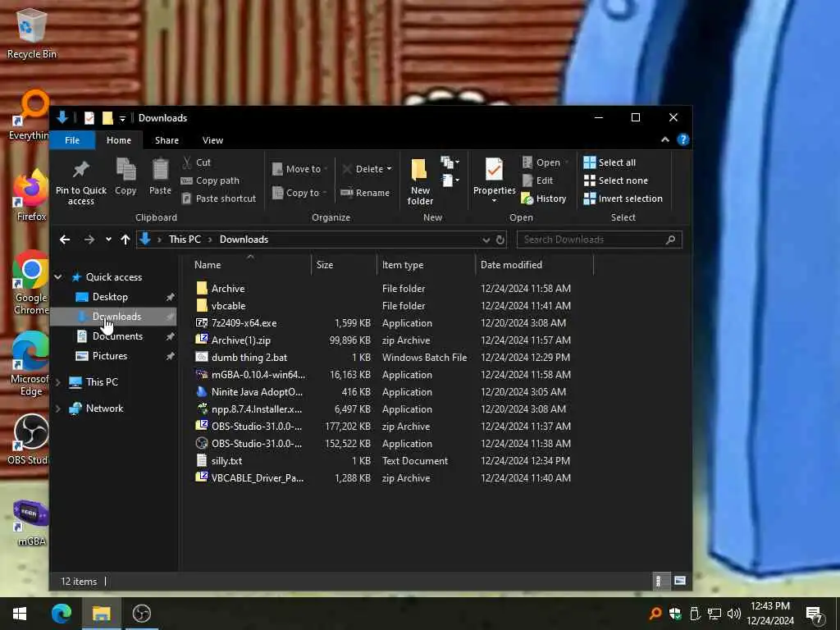Open the Windows Start button
Image resolution: width=840 pixels, height=630 pixels.
coord(20,614)
